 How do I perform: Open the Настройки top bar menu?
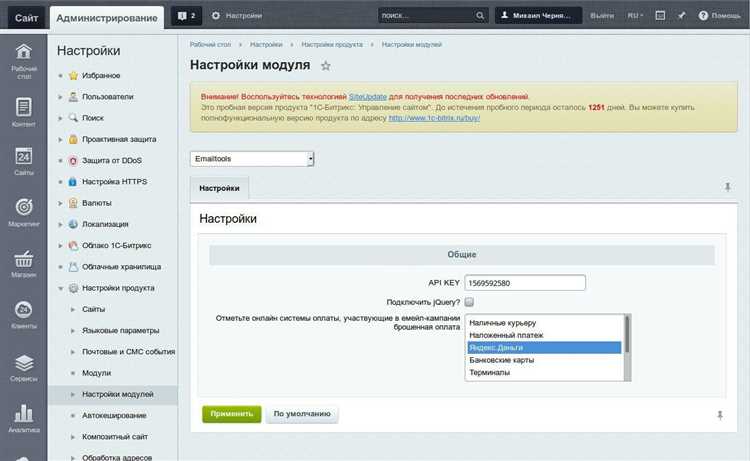coord(237,16)
